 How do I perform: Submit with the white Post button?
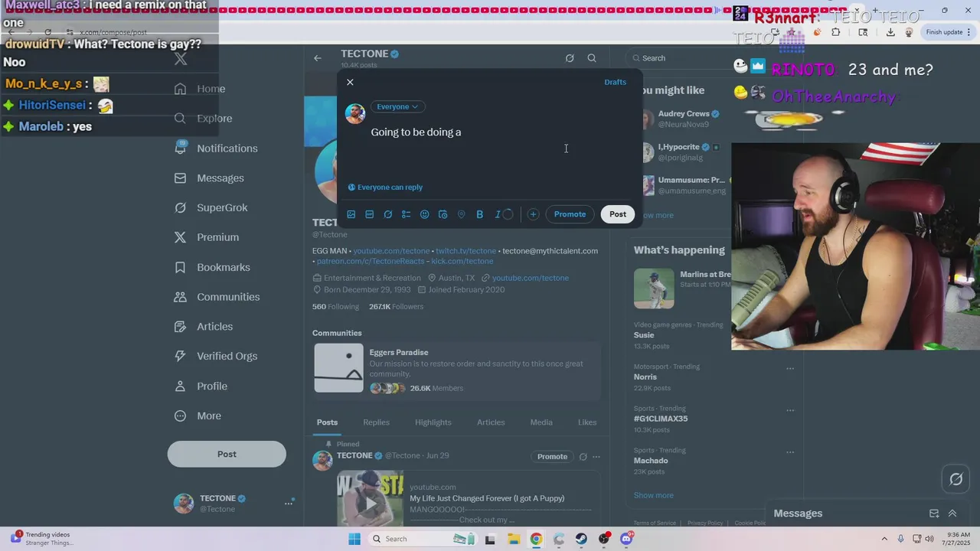618,214
